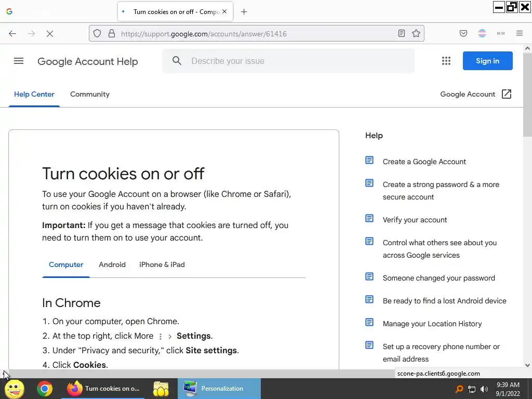Image resolution: width=532 pixels, height=399 pixels.
Task: Open a new browser tab
Action: click(x=244, y=12)
